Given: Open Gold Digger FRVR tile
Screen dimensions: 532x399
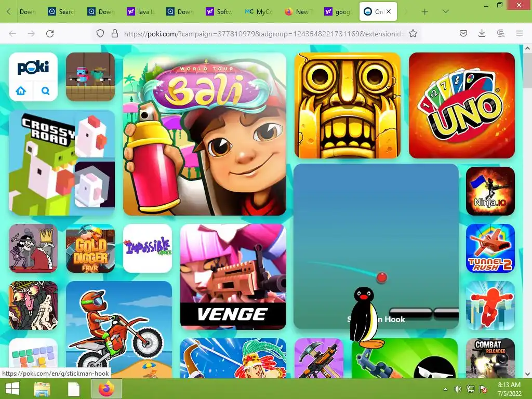Looking at the screenshot, I should pyautogui.click(x=90, y=248).
